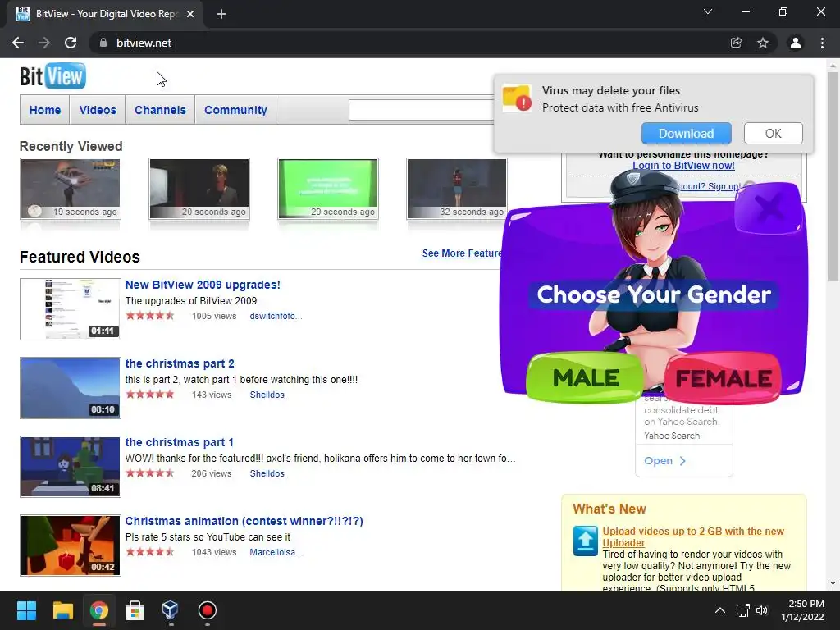Viewport: 840px width, 630px height.
Task: Open Chrome three-dot menu
Action: [x=822, y=43]
